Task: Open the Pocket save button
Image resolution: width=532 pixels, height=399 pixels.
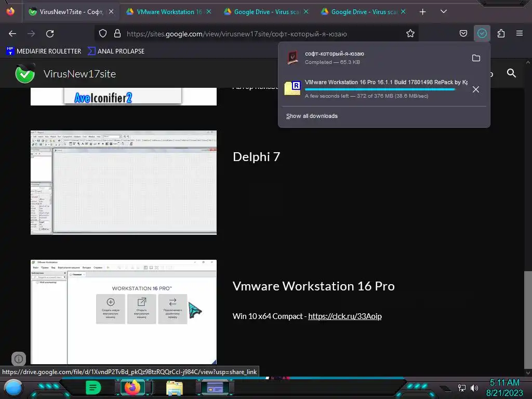Action: click(463, 33)
